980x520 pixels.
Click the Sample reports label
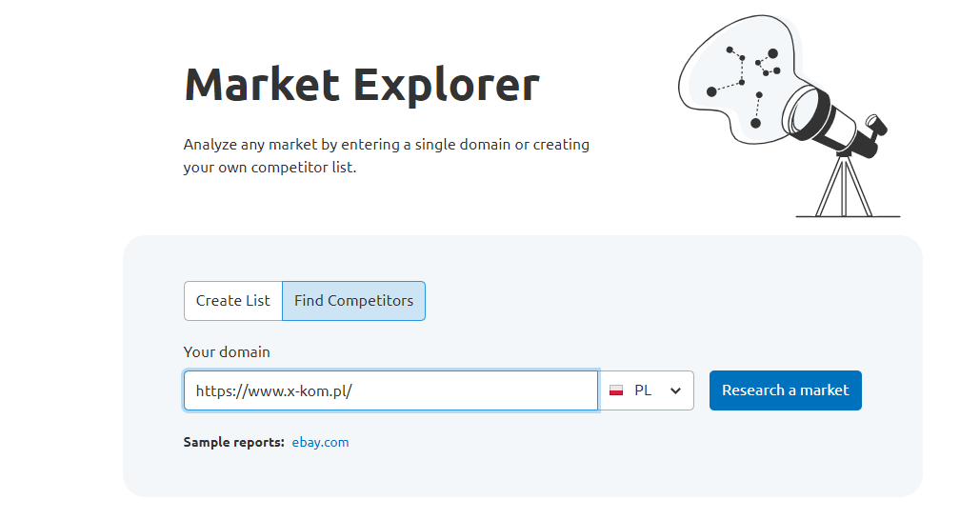point(233,442)
